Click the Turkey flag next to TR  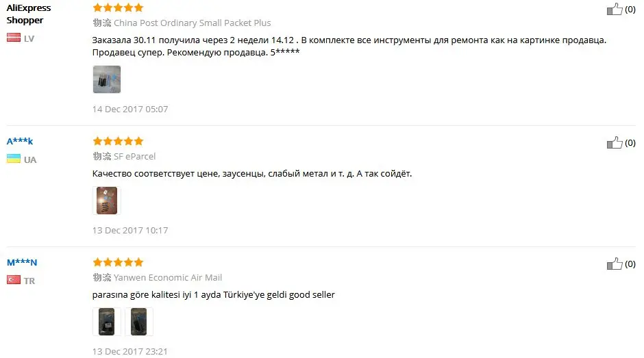point(14,280)
